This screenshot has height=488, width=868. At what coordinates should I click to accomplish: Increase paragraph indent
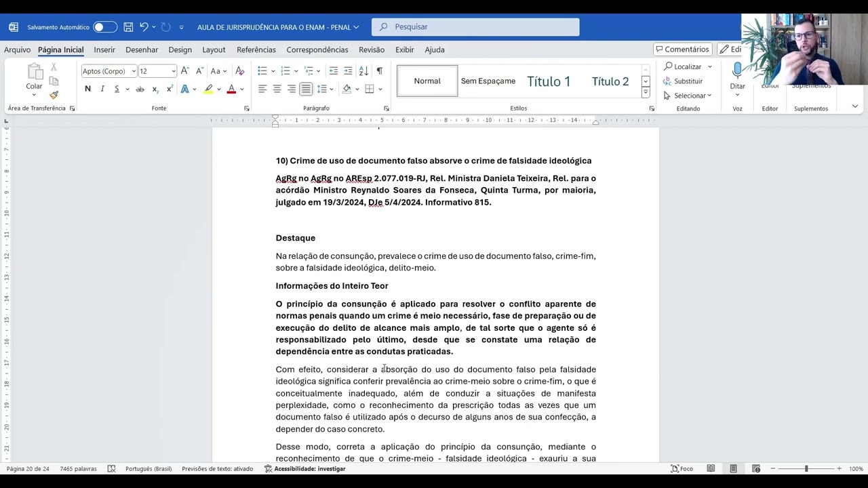[x=348, y=71]
